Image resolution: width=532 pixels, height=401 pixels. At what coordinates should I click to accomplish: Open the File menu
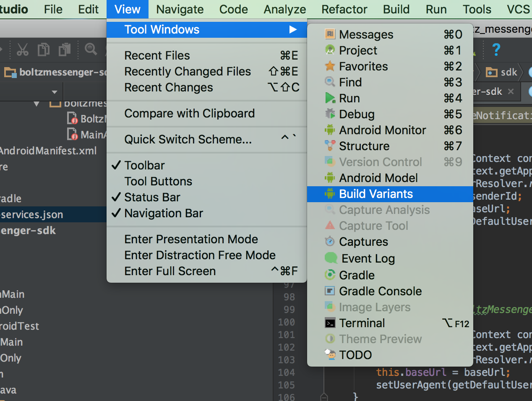pyautogui.click(x=53, y=9)
